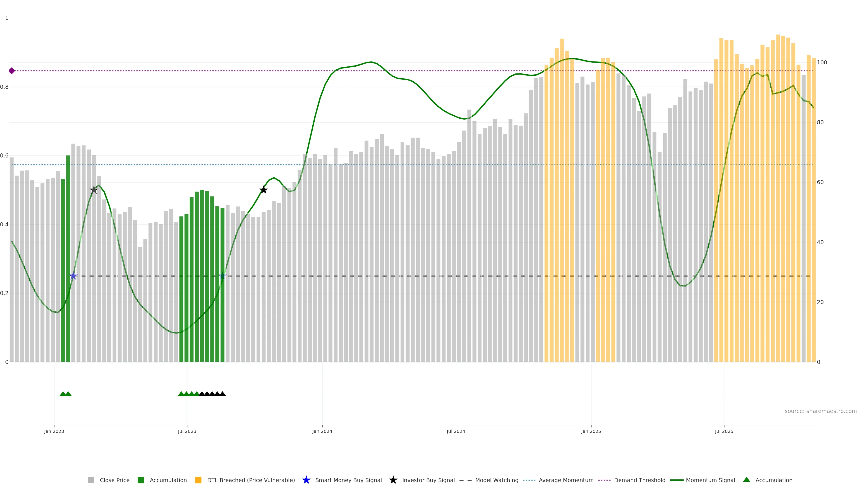The image size is (868, 488).
Task: Click the black star legend icon
Action: click(x=393, y=480)
